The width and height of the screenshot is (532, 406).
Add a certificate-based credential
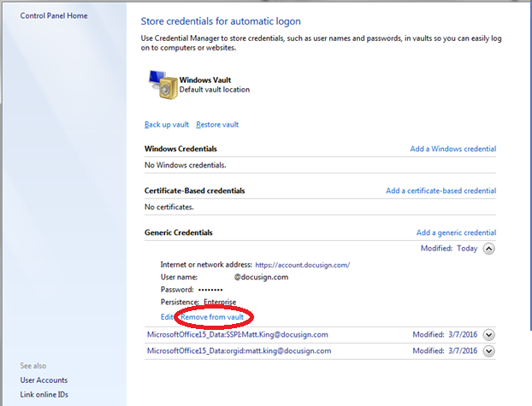440,191
